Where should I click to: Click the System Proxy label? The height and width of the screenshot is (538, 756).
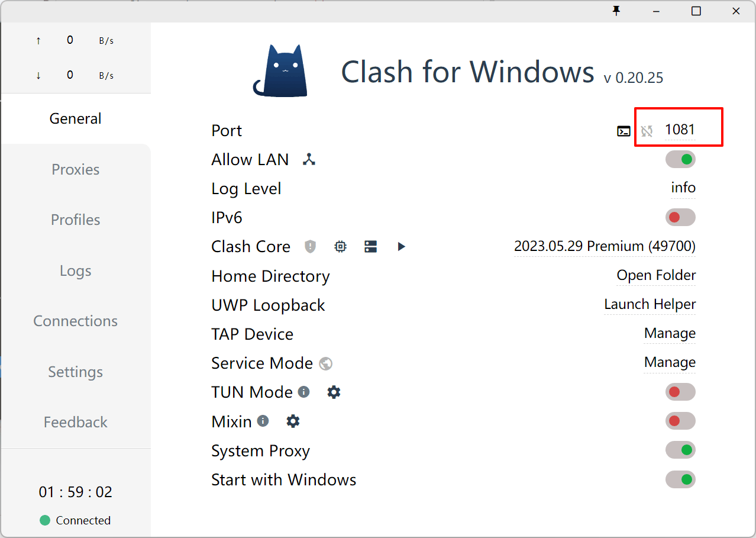(260, 451)
